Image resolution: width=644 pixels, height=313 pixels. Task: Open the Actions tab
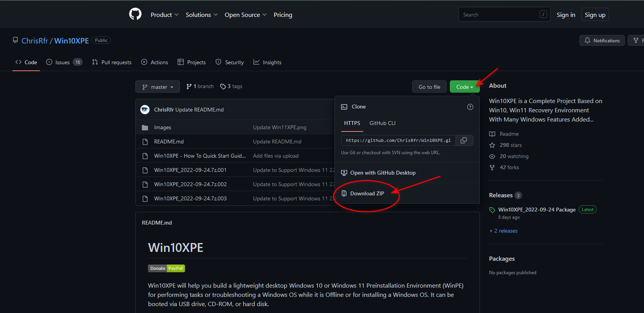[154, 62]
